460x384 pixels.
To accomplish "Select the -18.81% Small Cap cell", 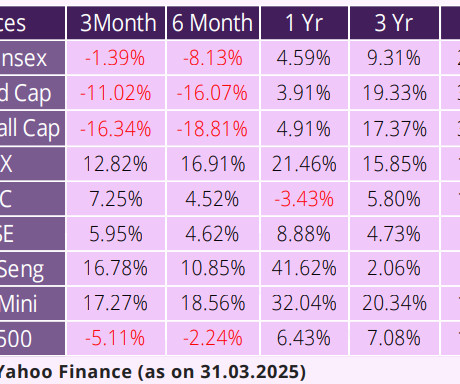I will click(213, 128).
